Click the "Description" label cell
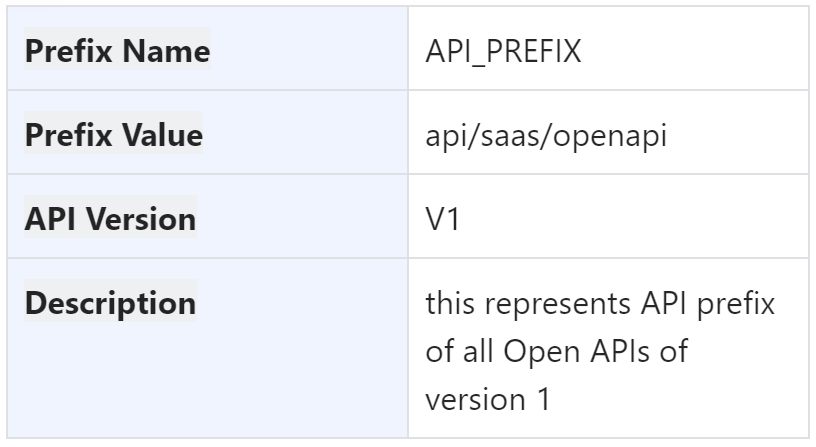Viewport: 816px width, 447px height. tap(110, 302)
